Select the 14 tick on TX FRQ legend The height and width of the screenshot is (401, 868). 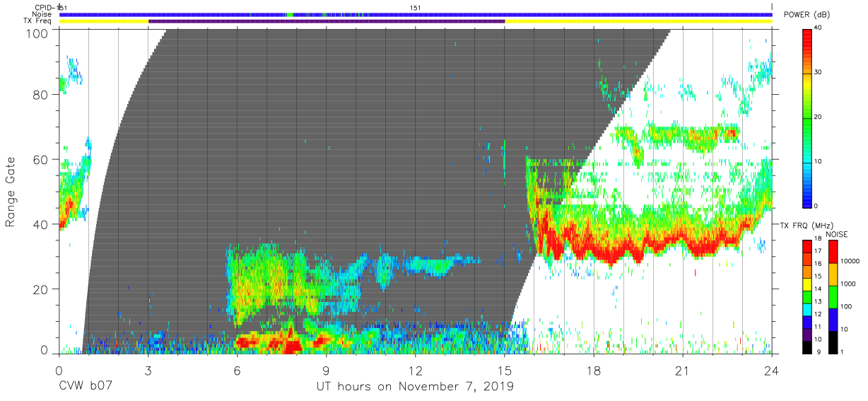coord(820,289)
